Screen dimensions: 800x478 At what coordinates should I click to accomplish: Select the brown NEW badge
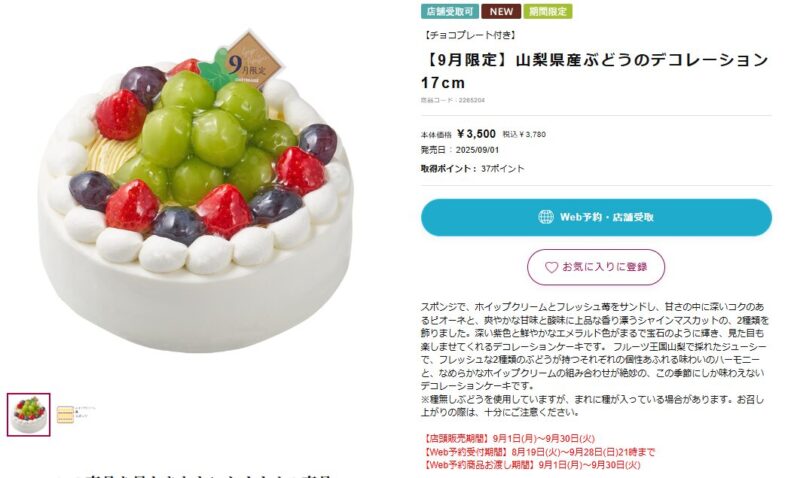coord(501,11)
